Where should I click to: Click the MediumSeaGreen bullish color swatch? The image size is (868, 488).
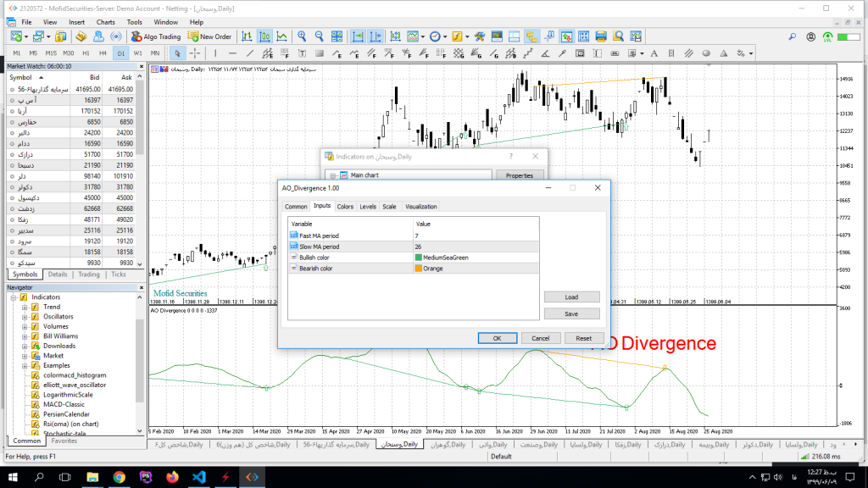pyautogui.click(x=419, y=258)
